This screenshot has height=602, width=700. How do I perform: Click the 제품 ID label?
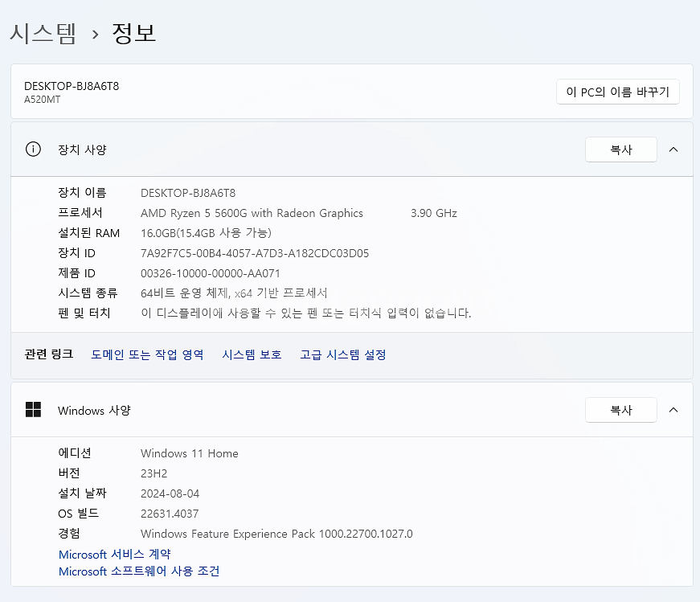tap(77, 273)
